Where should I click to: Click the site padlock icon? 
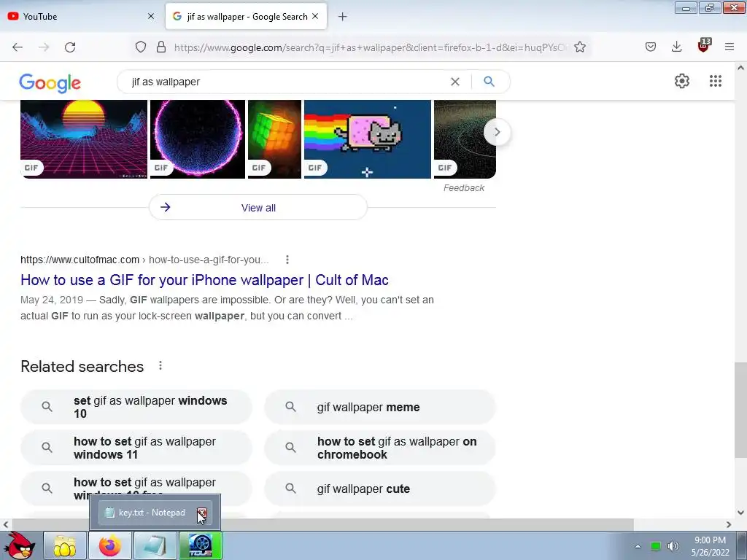pyautogui.click(x=161, y=47)
